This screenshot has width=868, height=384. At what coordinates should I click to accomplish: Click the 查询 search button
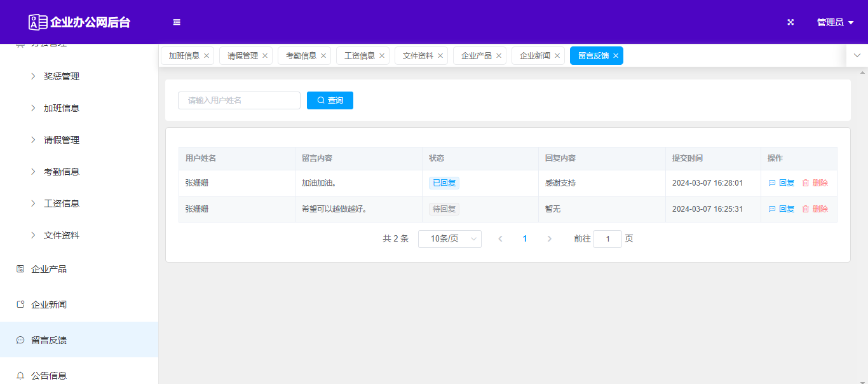click(330, 100)
